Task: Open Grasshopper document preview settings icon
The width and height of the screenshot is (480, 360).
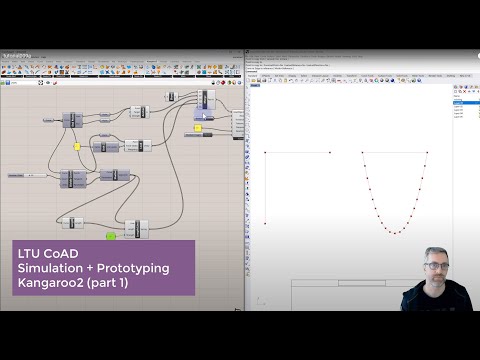Action: tap(234, 83)
